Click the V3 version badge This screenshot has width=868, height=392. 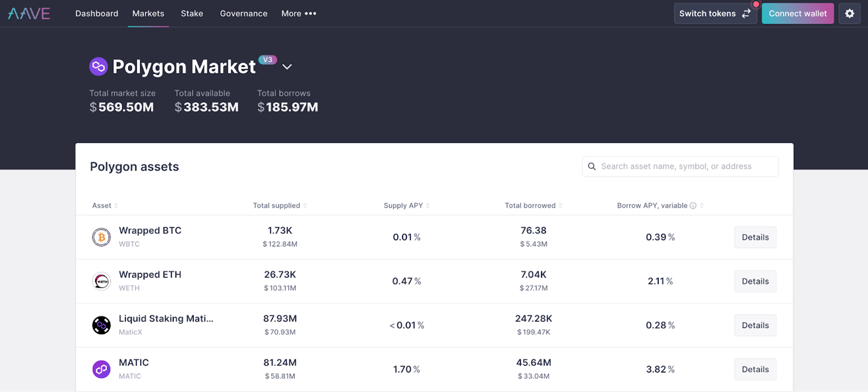coord(268,60)
